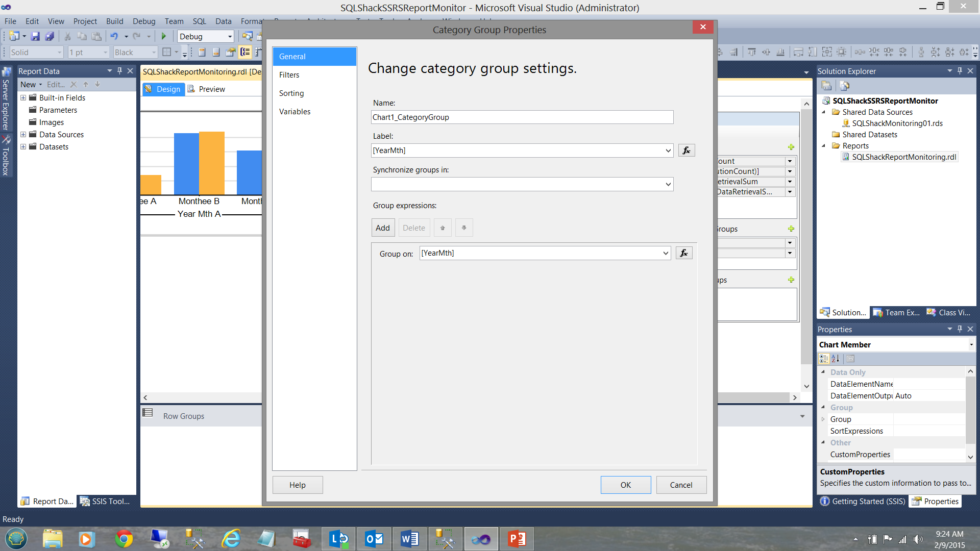Select the Filters page in dialog
The width and height of the screenshot is (980, 551).
click(289, 75)
